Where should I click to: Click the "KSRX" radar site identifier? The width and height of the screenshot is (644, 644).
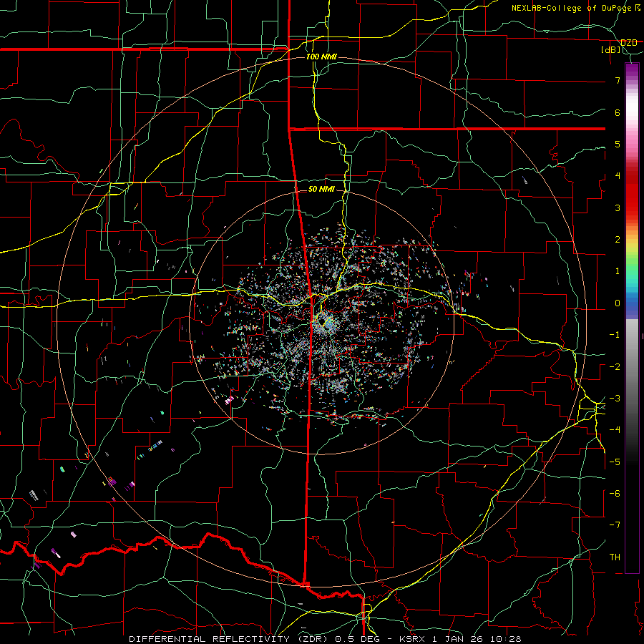(x=414, y=639)
